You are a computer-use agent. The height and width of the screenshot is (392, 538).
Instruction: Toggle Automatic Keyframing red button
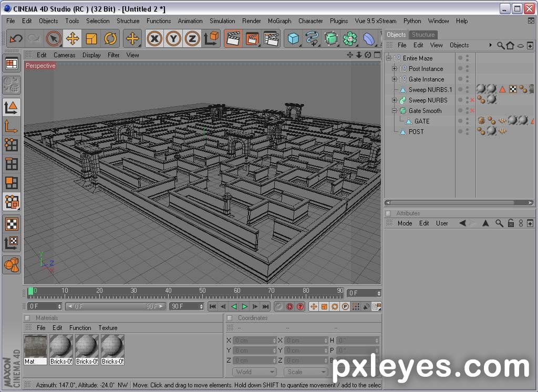[289, 306]
